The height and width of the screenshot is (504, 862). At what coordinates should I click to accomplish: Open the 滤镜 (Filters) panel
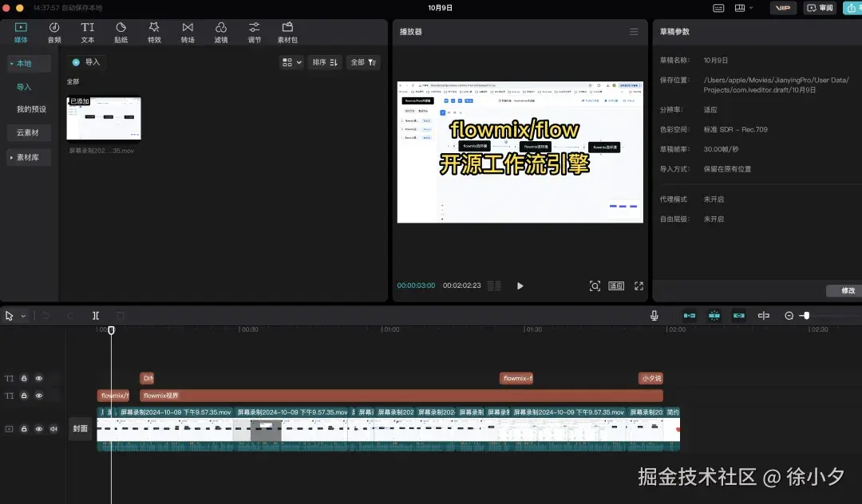coord(220,32)
